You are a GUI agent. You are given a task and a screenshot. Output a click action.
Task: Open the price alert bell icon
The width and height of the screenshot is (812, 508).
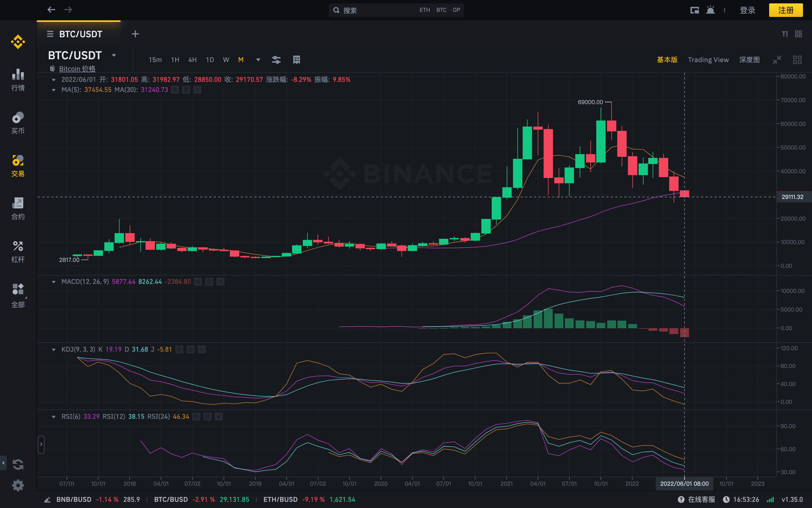pos(710,10)
